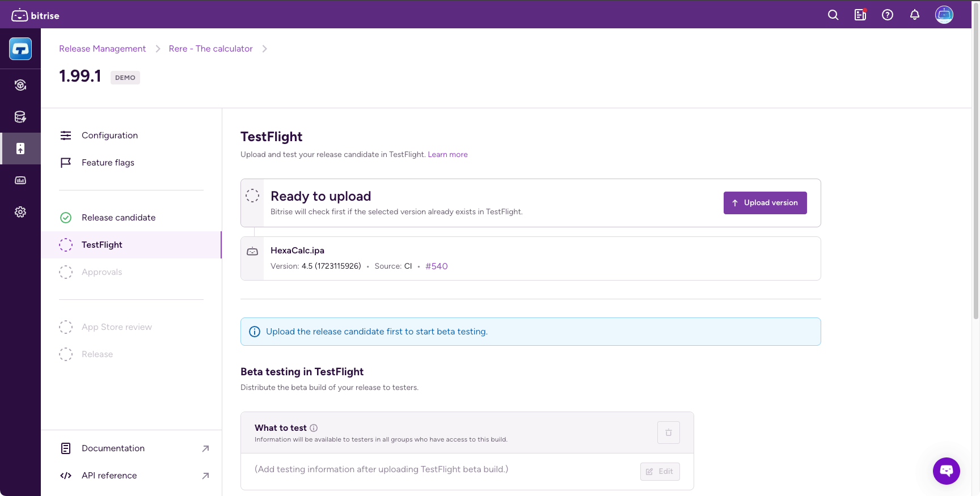980x496 pixels.
Task: Open the settings gear icon in sidebar
Action: [x=20, y=212]
